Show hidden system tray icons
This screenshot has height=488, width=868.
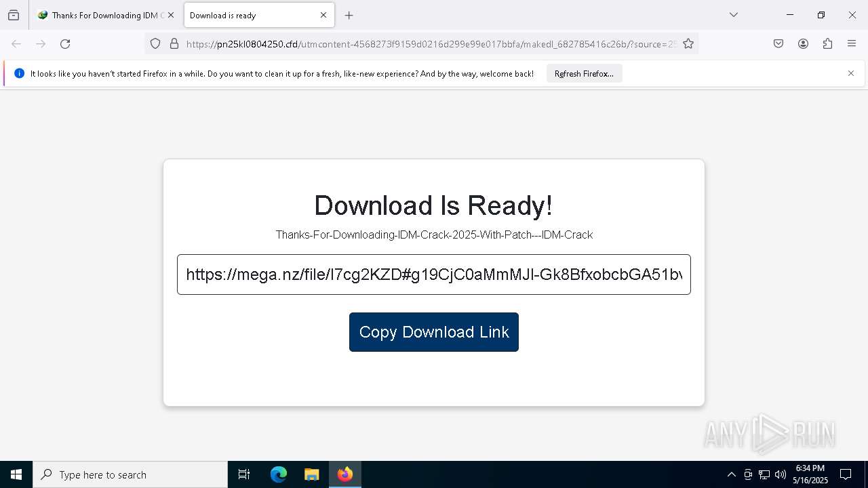point(731,474)
